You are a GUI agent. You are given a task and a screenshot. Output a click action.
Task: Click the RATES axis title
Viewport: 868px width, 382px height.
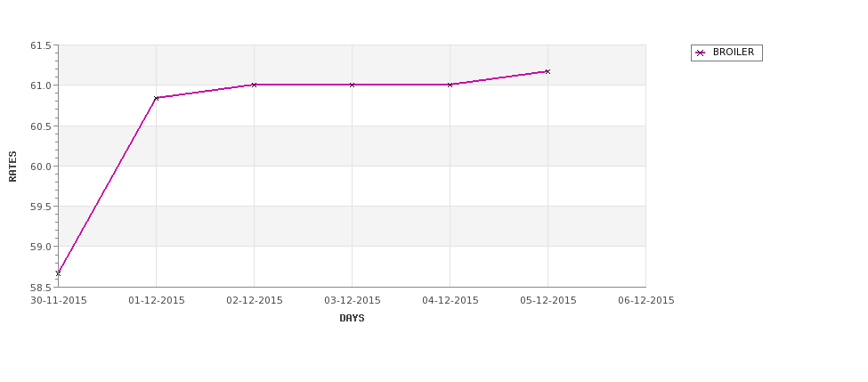12,167
